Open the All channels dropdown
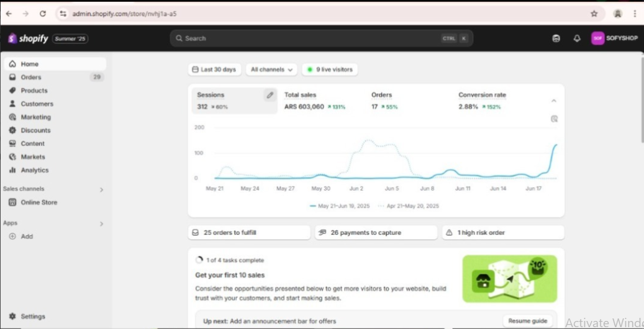The width and height of the screenshot is (644, 329). click(x=271, y=70)
